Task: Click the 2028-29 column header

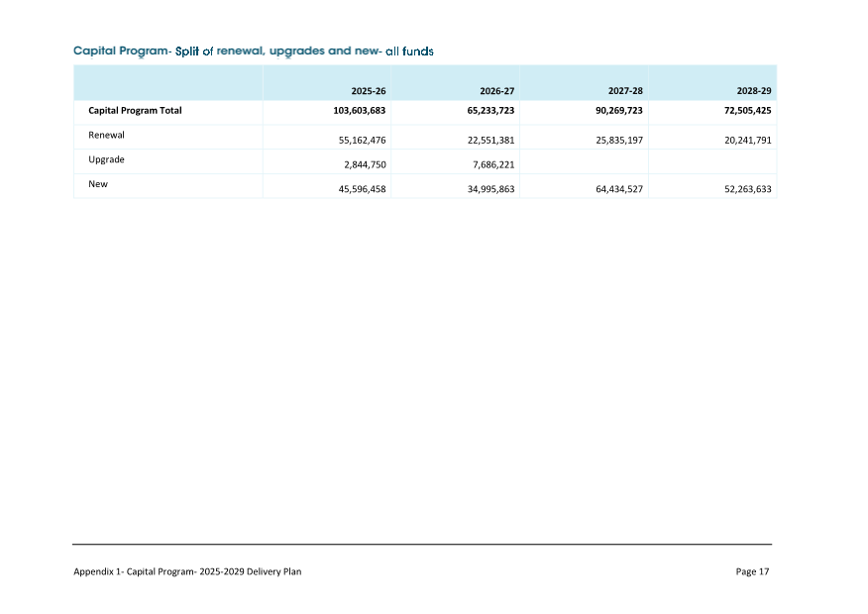Action: point(753,90)
